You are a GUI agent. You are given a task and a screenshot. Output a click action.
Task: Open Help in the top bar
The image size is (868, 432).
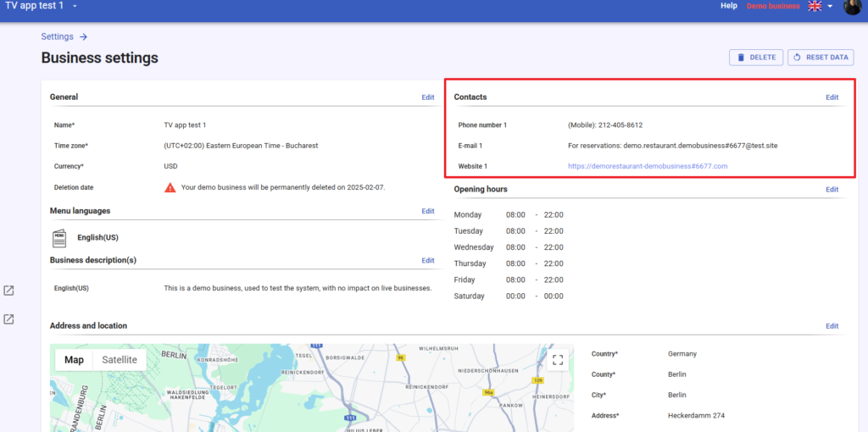click(x=729, y=6)
